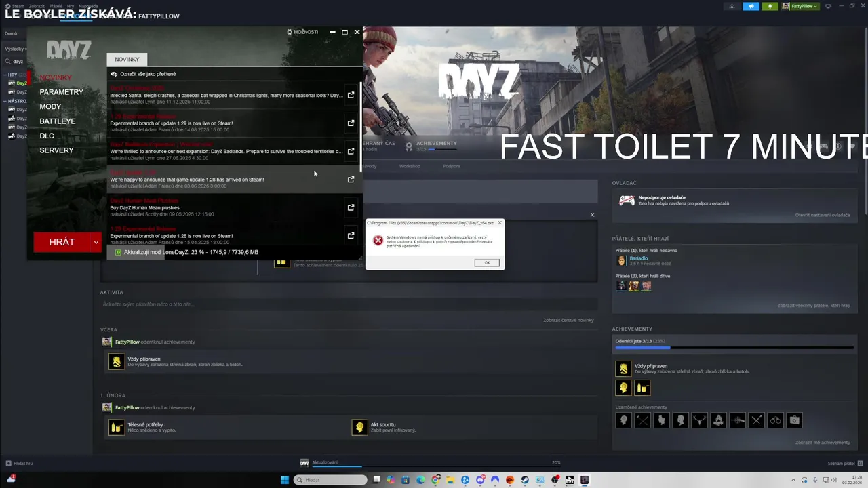The height and width of the screenshot is (488, 868).
Task: Click Bariadlo friend avatar in friends panel
Action: pos(621,260)
